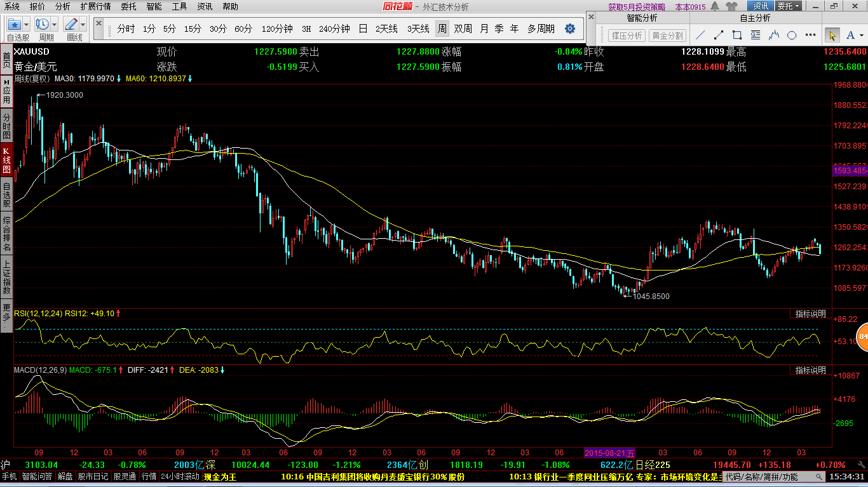Image resolution: width=868 pixels, height=487 pixels.
Task: Click the 黄金分割 button
Action: (667, 36)
